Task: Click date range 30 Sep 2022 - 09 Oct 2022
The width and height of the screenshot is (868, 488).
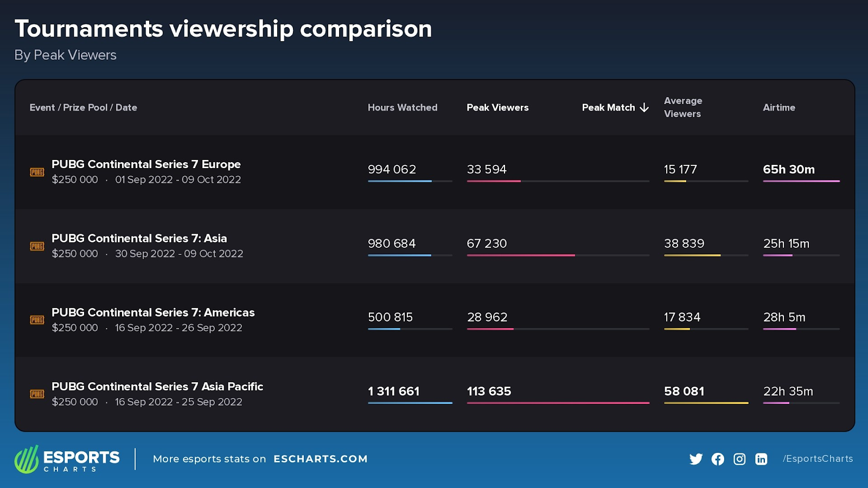Action: [179, 254]
